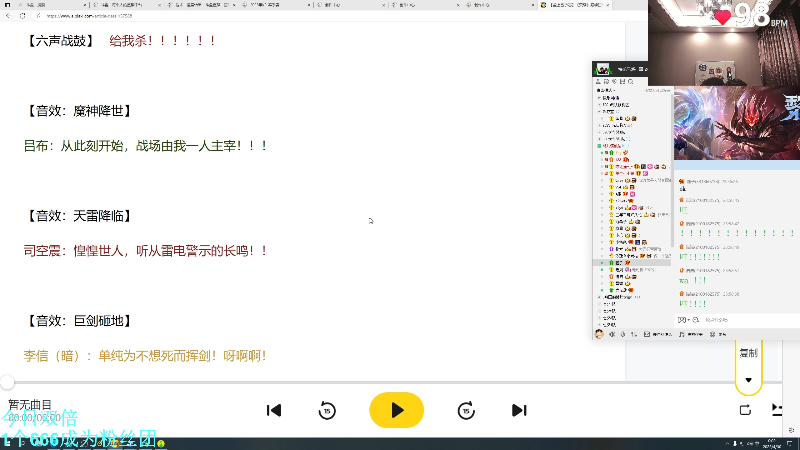Fast-forward 15 seconds in the audio player

[466, 410]
